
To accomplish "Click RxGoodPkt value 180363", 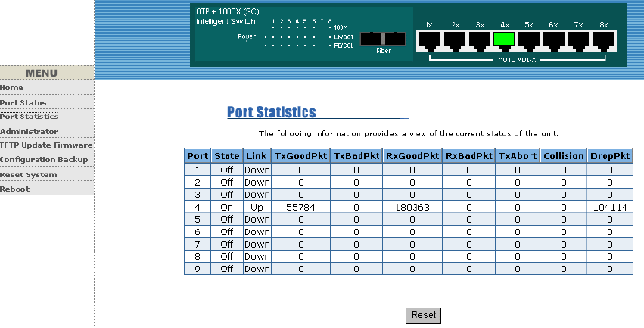I will [x=412, y=207].
